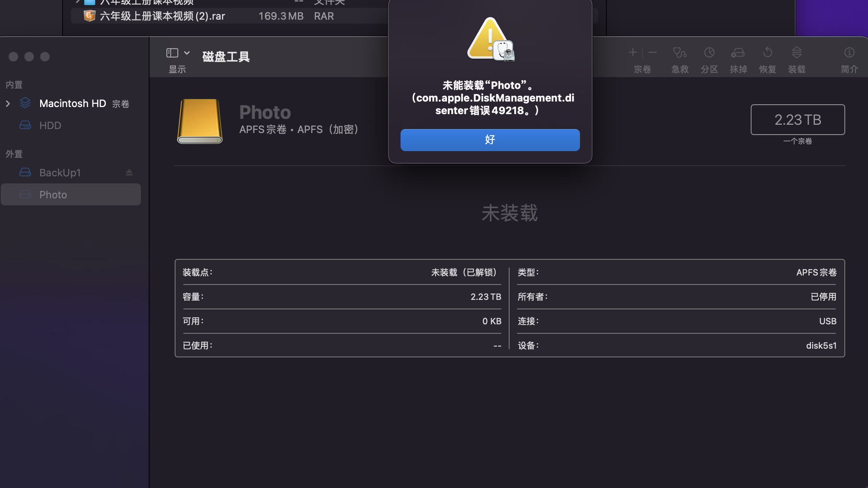
Task: Click the Partition (分区) pie icon
Action: point(709,53)
